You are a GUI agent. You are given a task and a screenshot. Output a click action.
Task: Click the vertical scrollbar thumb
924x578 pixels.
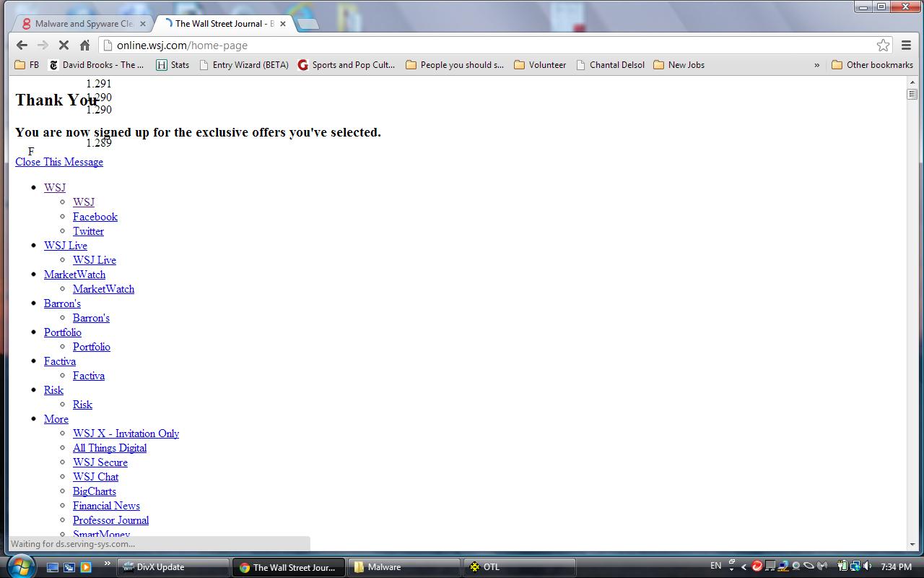(x=912, y=94)
